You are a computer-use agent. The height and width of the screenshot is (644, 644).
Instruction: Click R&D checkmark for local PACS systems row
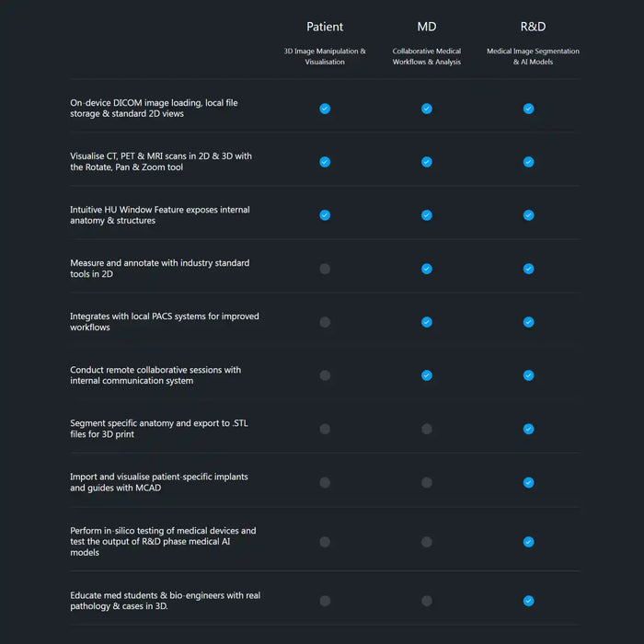pyautogui.click(x=528, y=322)
